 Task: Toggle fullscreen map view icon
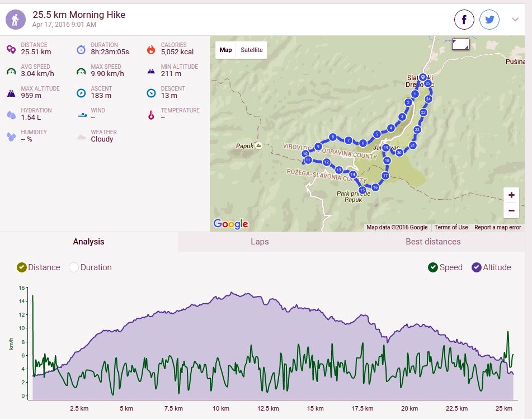click(x=460, y=44)
